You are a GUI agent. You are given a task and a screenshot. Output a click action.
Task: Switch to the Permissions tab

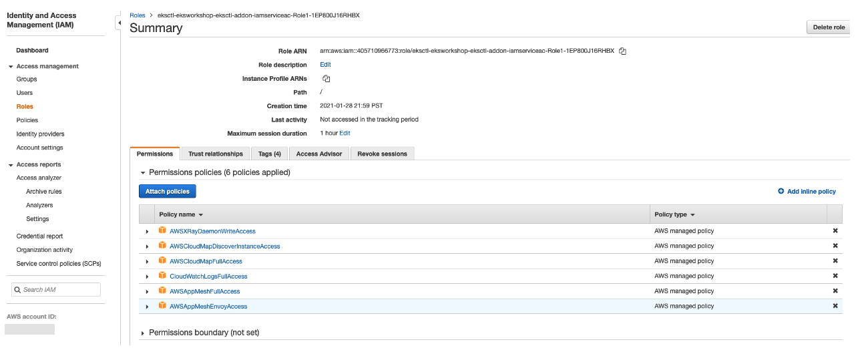pos(155,154)
